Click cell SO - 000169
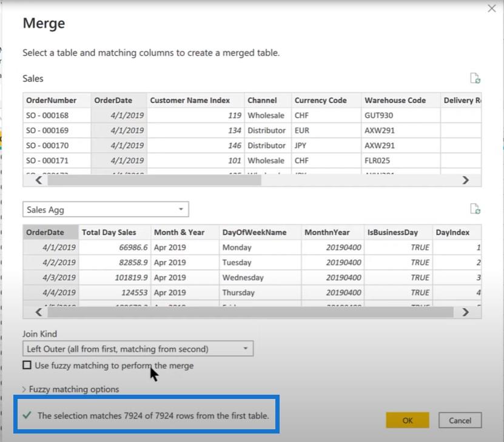Image resolution: width=504 pixels, height=442 pixels. (x=57, y=130)
